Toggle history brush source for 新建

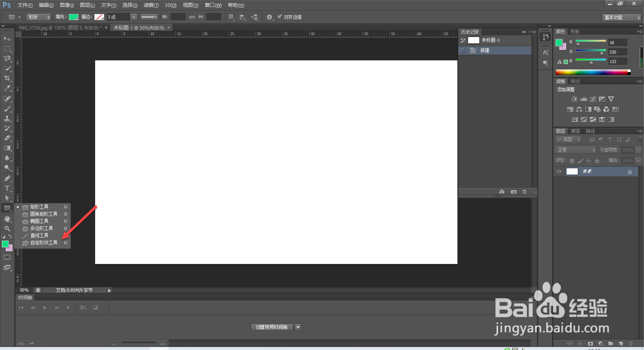[x=463, y=51]
